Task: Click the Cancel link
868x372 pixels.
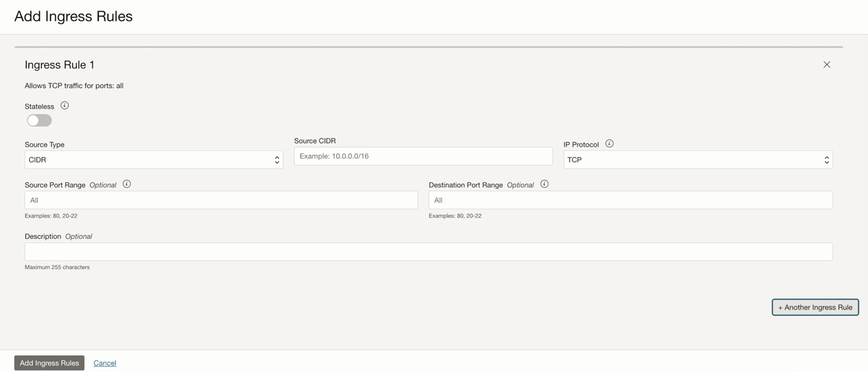Action: pyautogui.click(x=105, y=363)
